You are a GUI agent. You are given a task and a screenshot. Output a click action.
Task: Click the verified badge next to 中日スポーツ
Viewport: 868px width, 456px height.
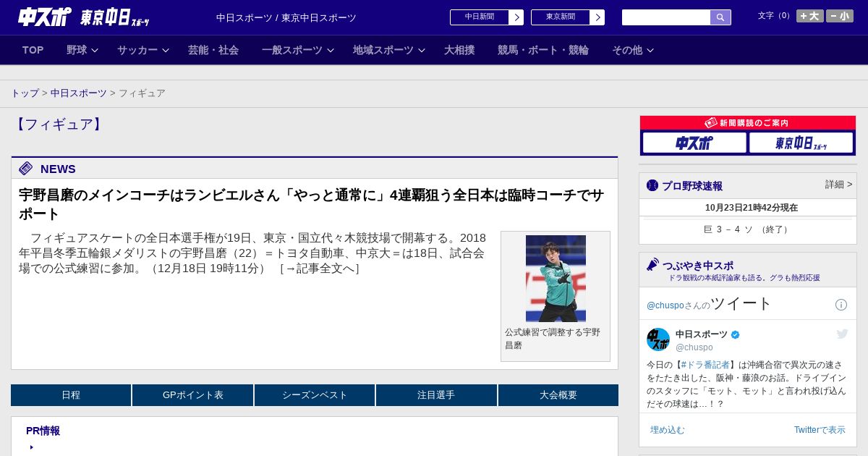[x=736, y=334]
